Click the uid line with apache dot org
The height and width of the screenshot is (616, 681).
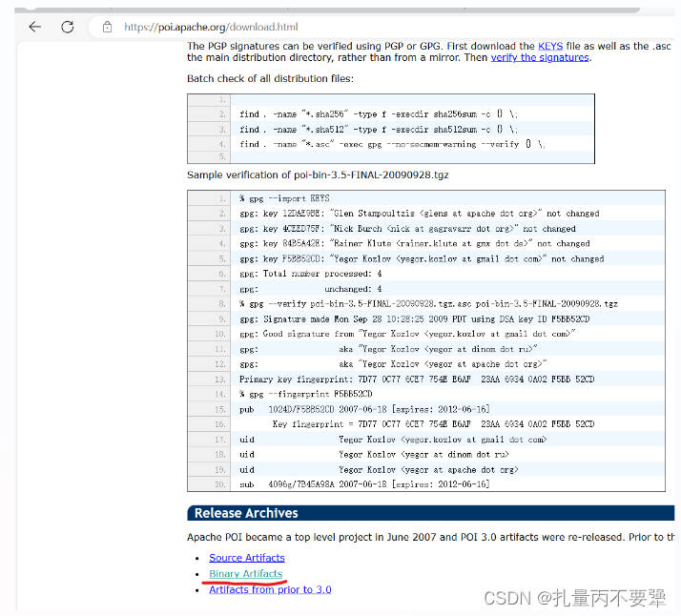[380, 470]
